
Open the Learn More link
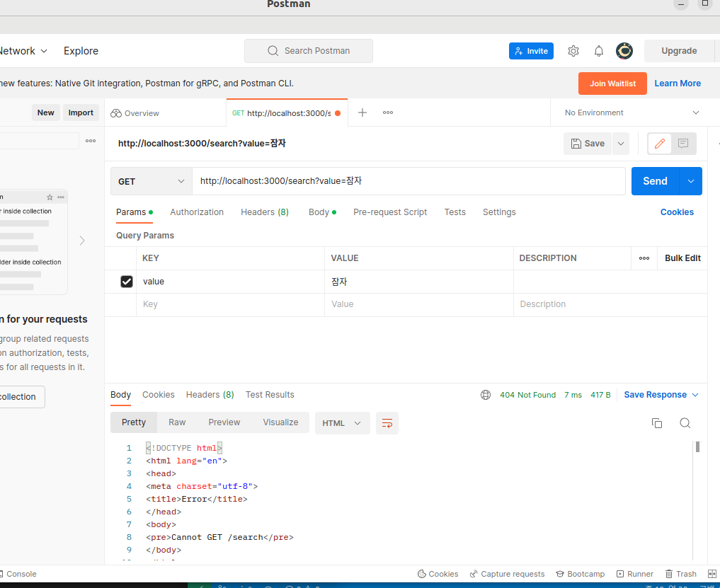[x=678, y=83]
